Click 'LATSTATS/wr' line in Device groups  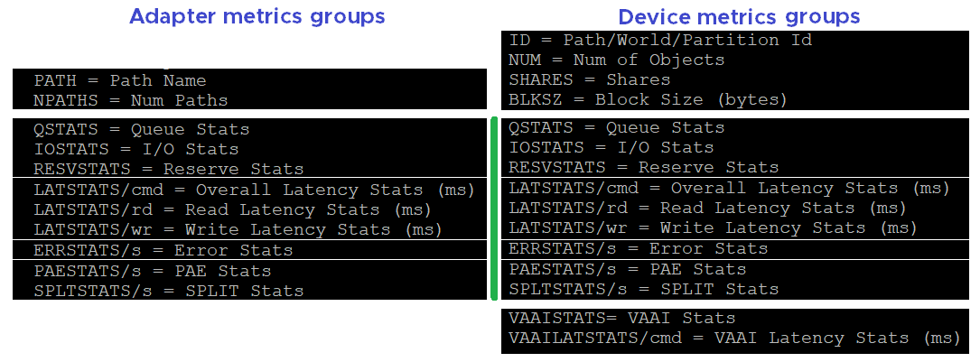coord(714,227)
